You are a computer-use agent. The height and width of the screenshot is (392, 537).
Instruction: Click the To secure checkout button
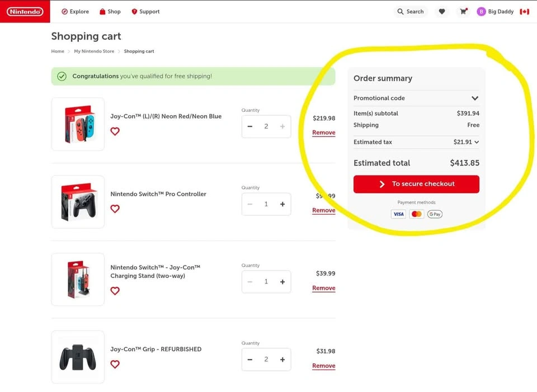point(416,184)
